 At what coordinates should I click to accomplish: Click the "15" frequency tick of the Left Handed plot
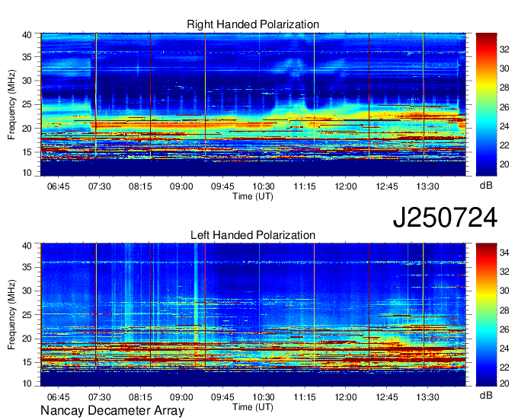27,362
